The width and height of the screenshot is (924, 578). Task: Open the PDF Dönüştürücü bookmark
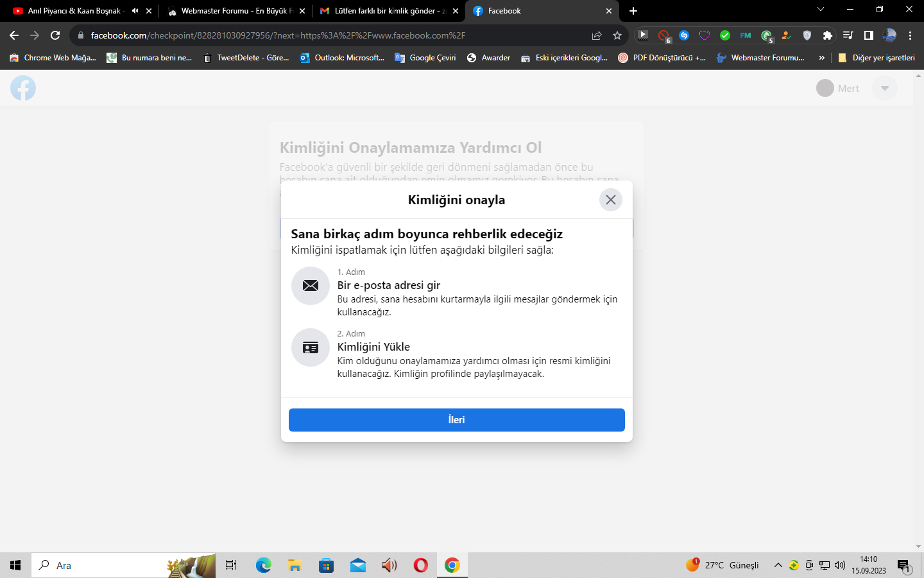[x=662, y=58]
